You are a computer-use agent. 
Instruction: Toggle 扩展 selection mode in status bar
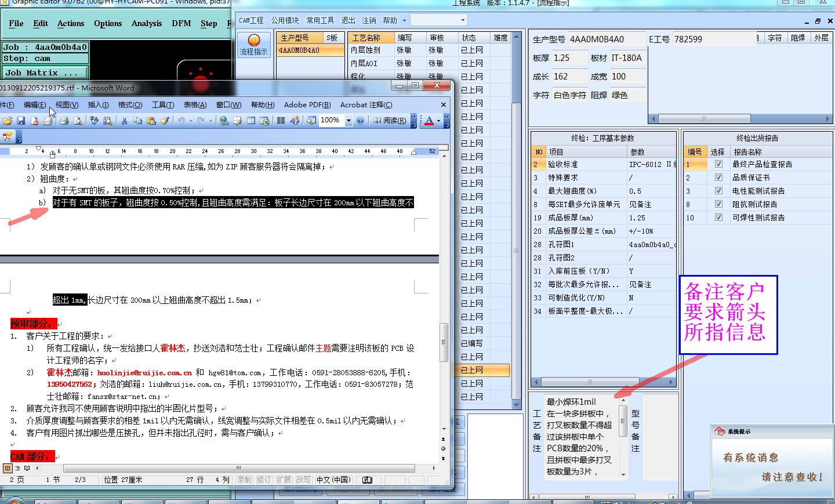click(x=284, y=480)
